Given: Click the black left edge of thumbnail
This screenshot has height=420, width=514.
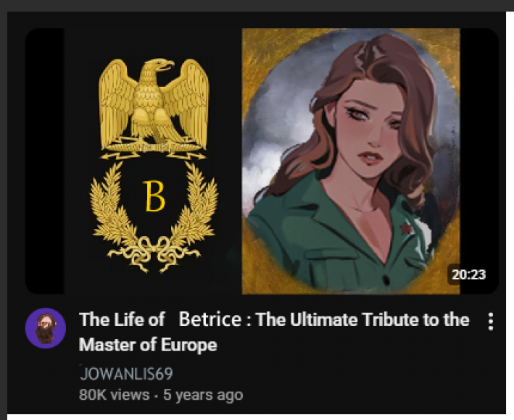Looking at the screenshot, I should pyautogui.click(x=45, y=161).
